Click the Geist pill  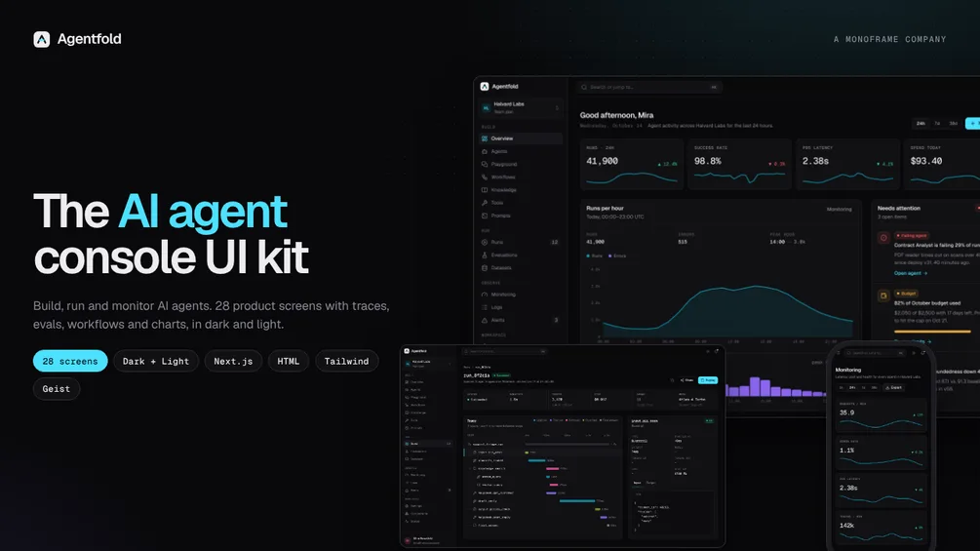click(x=57, y=388)
